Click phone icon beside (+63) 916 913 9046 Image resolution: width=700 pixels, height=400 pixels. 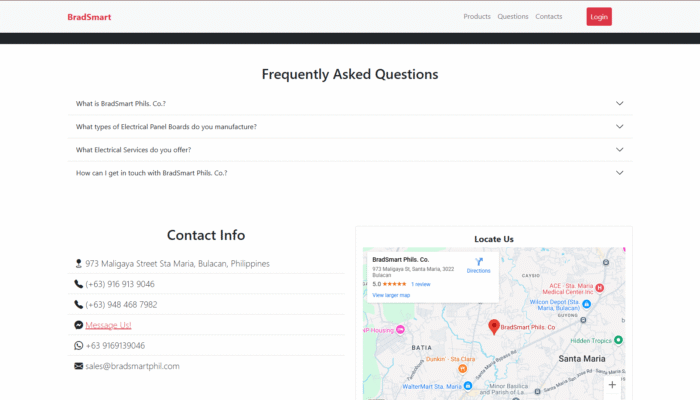coord(79,284)
